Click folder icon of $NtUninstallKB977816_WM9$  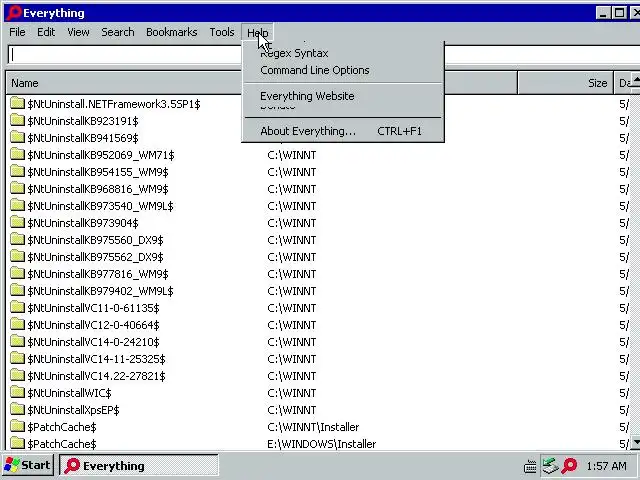click(x=18, y=273)
